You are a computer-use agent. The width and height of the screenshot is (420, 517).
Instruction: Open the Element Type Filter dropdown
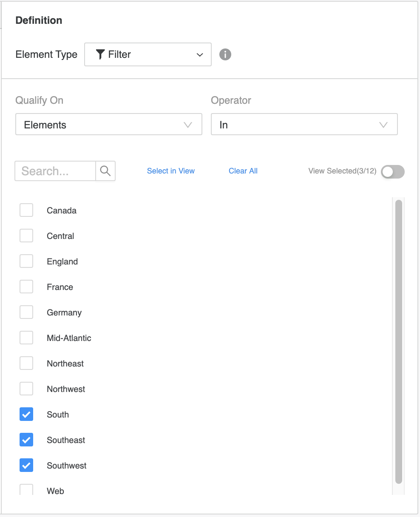(x=148, y=54)
